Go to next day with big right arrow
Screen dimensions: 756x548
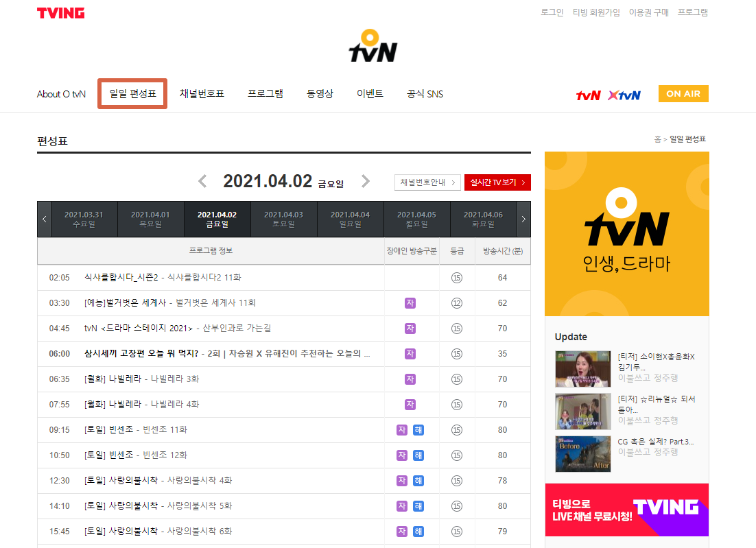pos(366,181)
